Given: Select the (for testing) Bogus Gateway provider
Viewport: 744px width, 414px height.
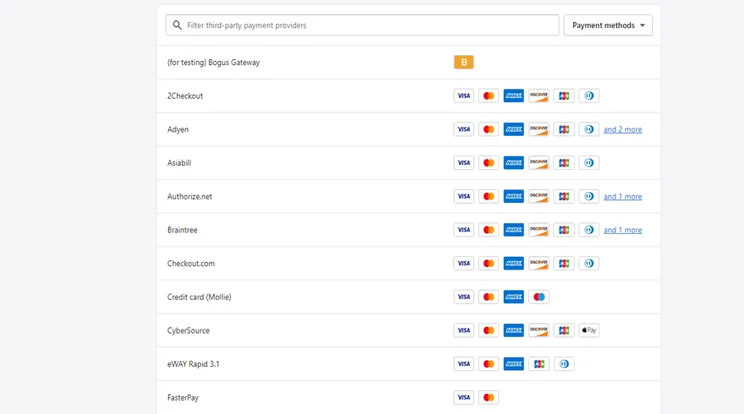Looking at the screenshot, I should tap(214, 63).
